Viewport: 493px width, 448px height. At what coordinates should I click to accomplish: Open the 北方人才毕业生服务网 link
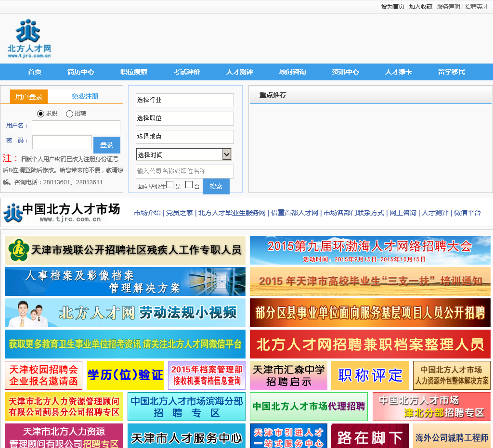coord(232,213)
